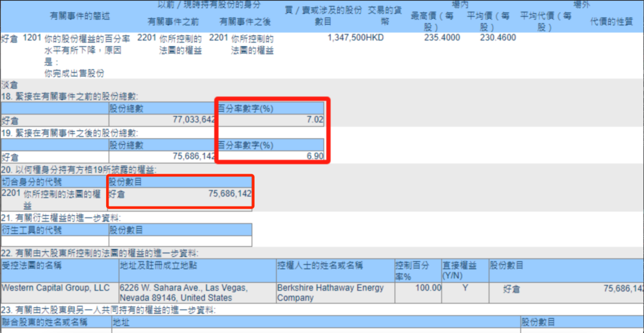The width and height of the screenshot is (644, 333).
Task: Select 75,686,142 in section 19 row
Action: point(191,157)
